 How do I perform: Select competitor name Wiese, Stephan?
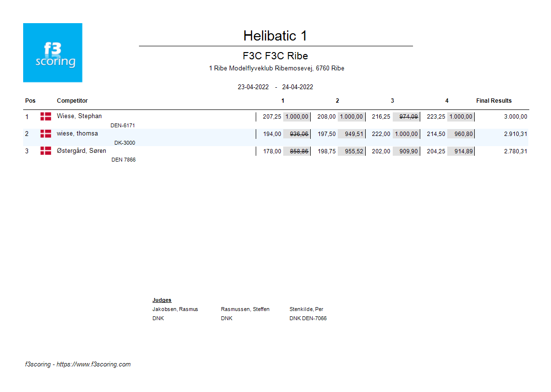(79, 116)
